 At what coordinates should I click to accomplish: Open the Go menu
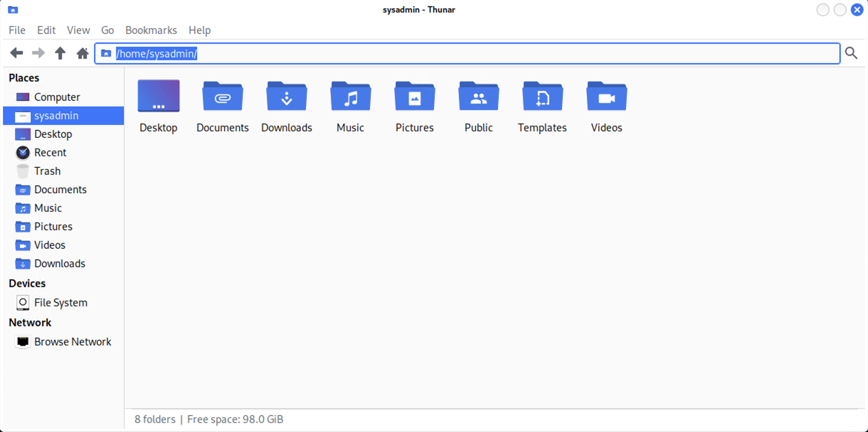pos(107,30)
